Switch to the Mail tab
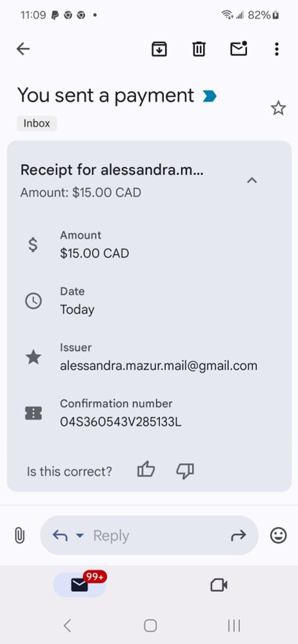 80,585
